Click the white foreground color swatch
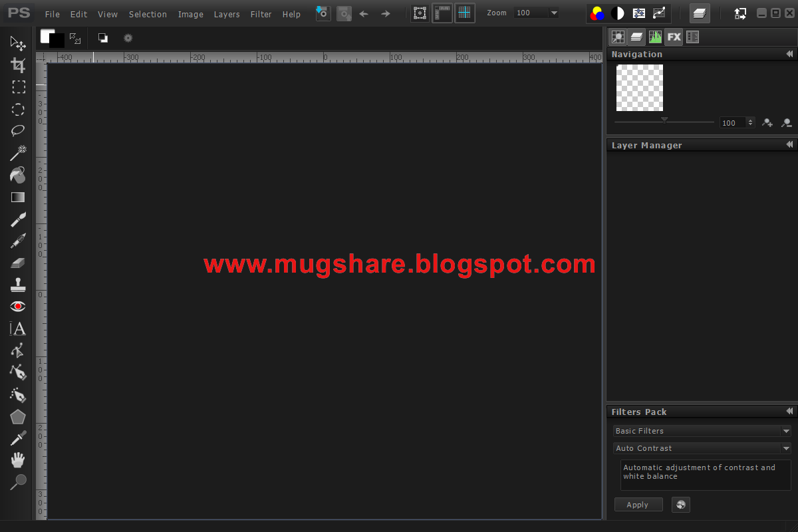The height and width of the screenshot is (532, 798). coord(45,35)
